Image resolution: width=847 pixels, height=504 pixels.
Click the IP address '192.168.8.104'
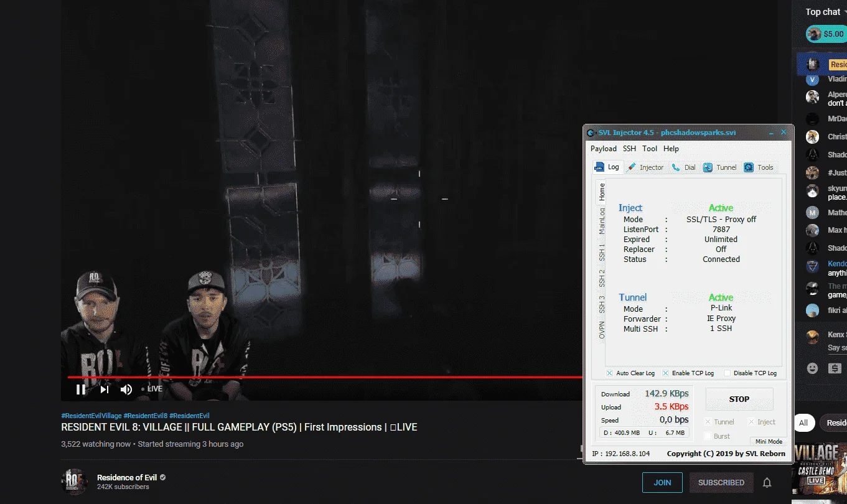[627, 454]
